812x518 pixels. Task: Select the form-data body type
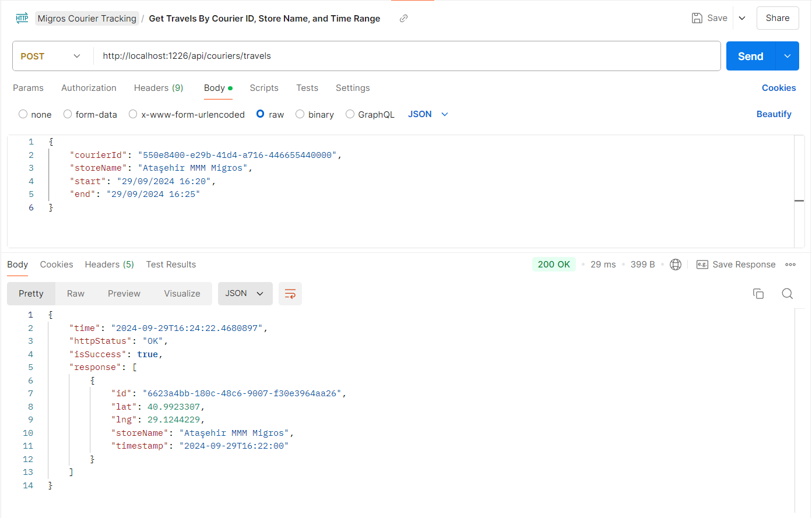click(68, 114)
